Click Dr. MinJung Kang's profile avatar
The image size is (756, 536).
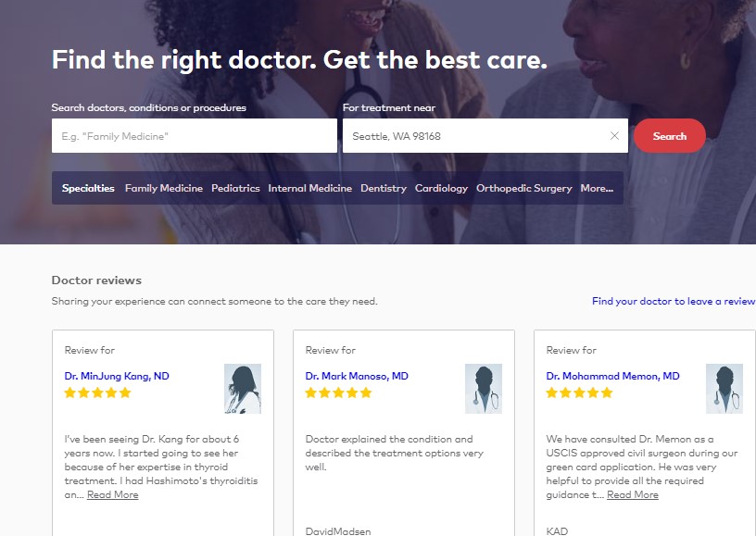coord(243,389)
